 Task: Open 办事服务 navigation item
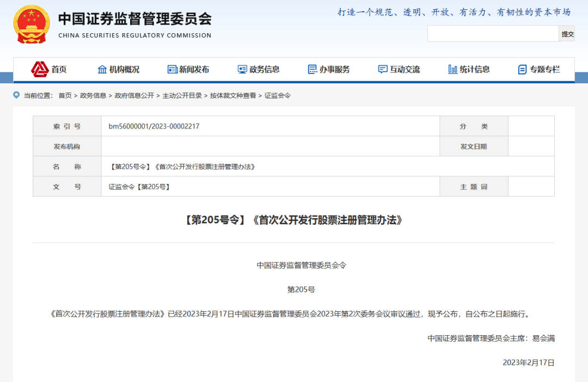point(334,69)
